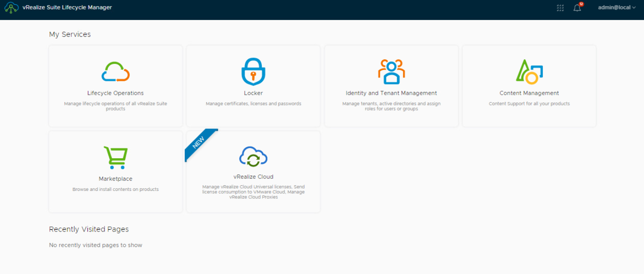Image resolution: width=644 pixels, height=274 pixels.
Task: Open Identity and Tenant Management title
Action: [392, 93]
